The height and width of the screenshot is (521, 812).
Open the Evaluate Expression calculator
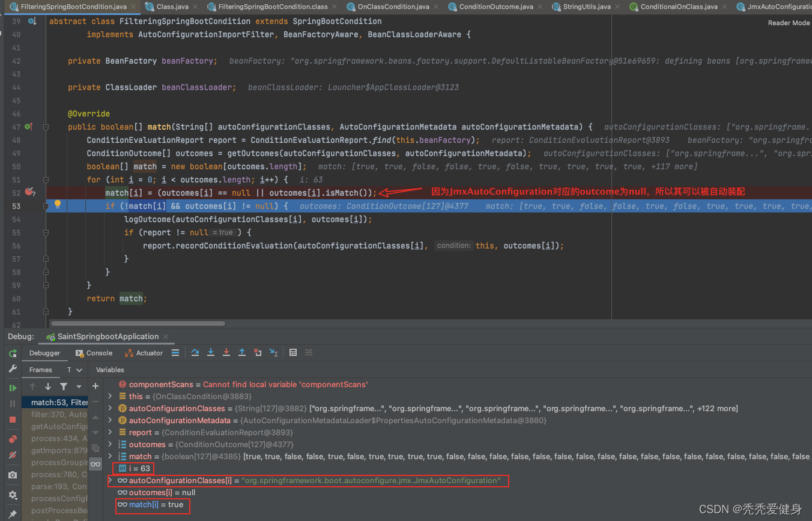[293, 353]
